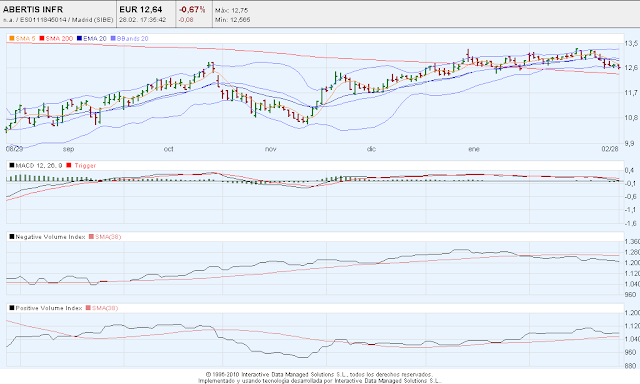Screen dimensions: 640x384
Task: Click the -1,6 MACD axis label
Action: coord(631,223)
